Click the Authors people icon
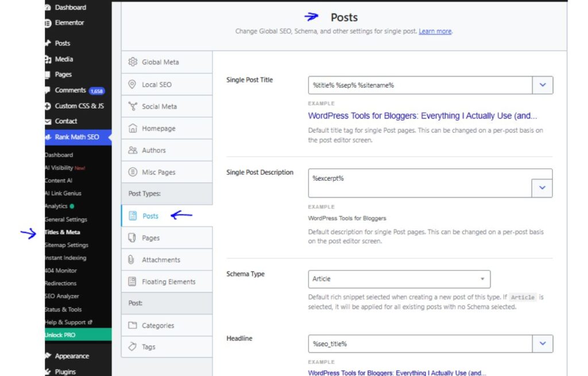The width and height of the screenshot is (588, 376). point(133,150)
